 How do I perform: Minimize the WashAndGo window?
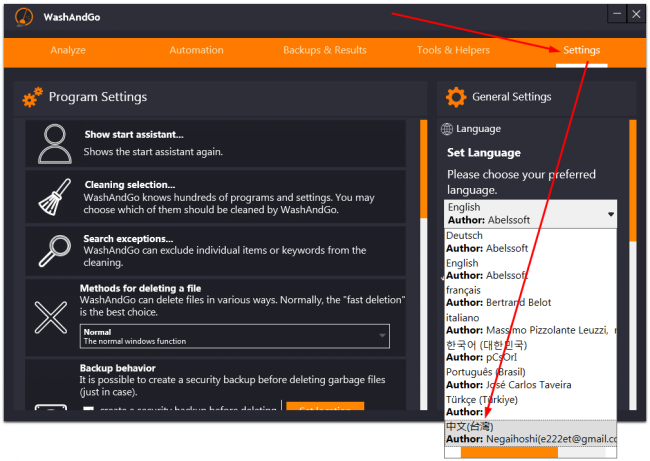coord(617,14)
